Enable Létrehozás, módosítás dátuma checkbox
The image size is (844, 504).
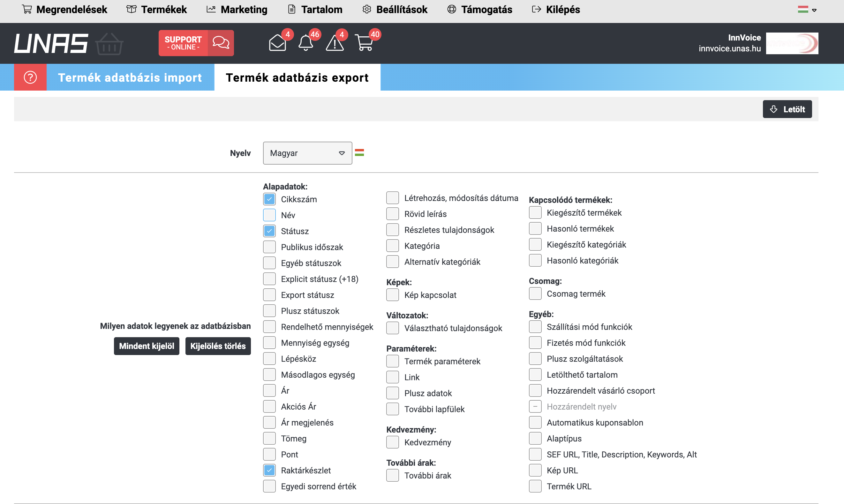(x=392, y=198)
